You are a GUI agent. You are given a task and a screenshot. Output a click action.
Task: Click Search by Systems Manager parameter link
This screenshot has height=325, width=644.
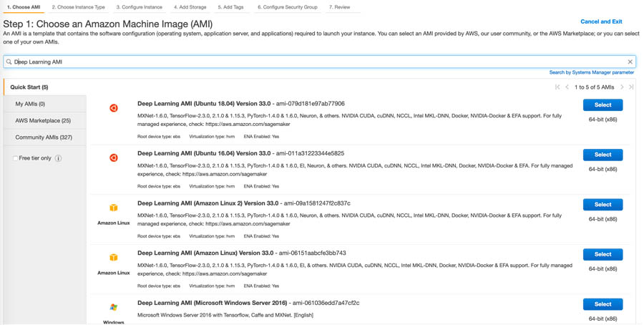(x=592, y=72)
